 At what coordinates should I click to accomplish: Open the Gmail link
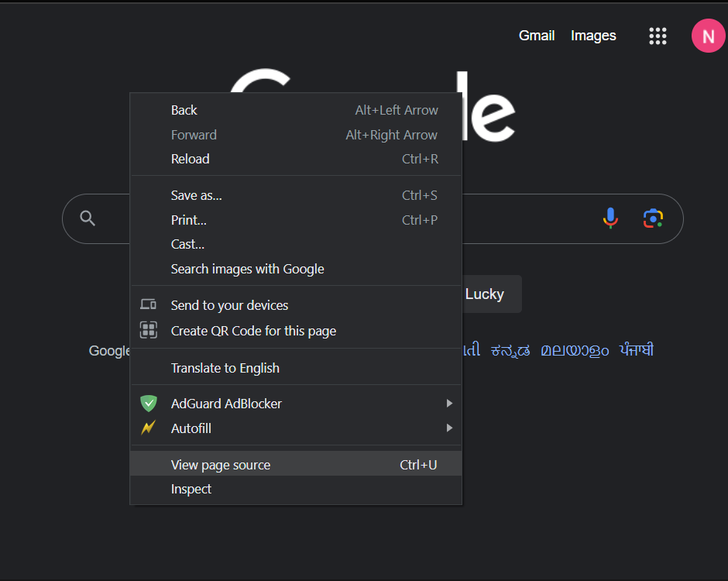[x=536, y=36]
